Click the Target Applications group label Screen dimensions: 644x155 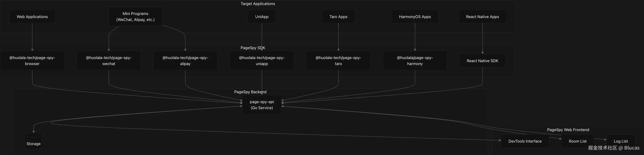pyautogui.click(x=258, y=4)
